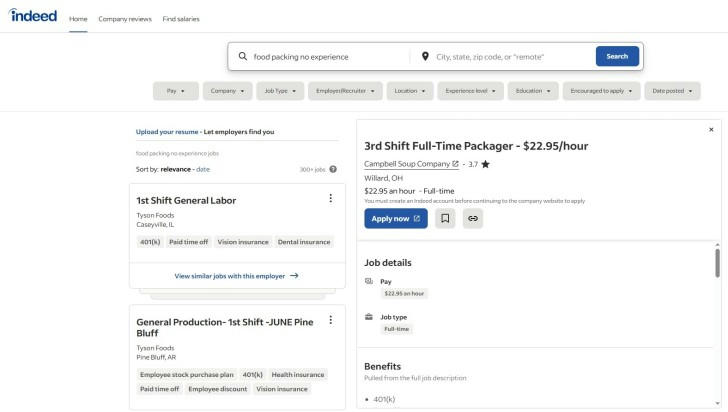The width and height of the screenshot is (728, 412).
Task: Click the star rating icon next to 3.7
Action: pos(485,164)
